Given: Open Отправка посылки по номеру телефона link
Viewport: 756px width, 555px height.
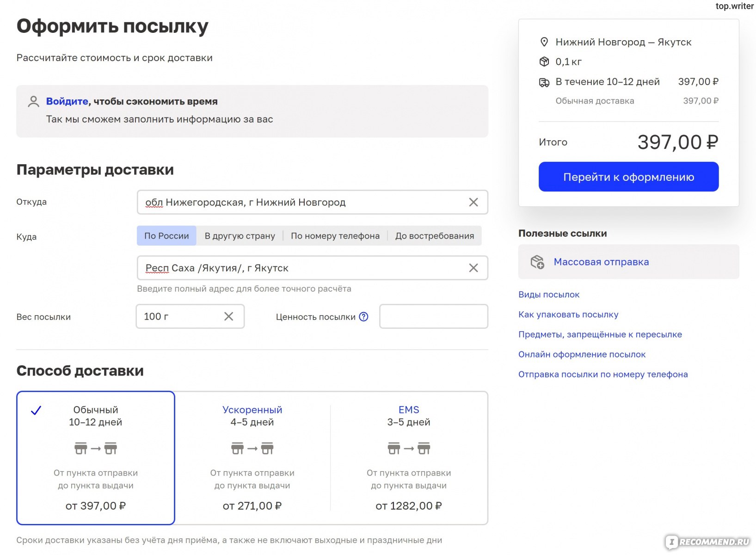Looking at the screenshot, I should point(603,374).
